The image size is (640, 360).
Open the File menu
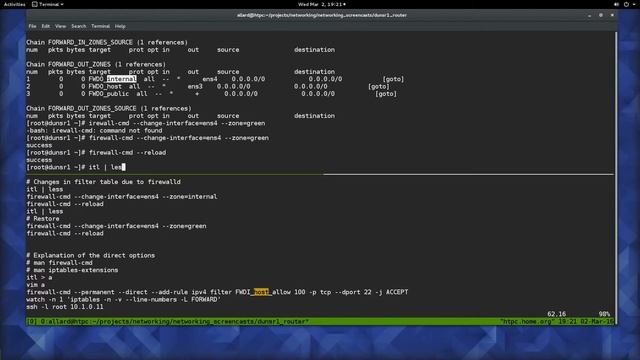click(32, 26)
